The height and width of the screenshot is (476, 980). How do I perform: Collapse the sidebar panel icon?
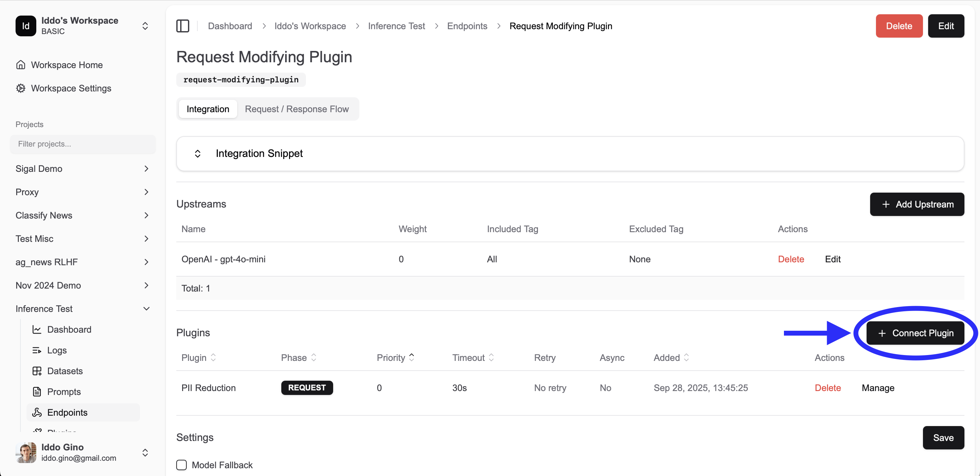[182, 26]
